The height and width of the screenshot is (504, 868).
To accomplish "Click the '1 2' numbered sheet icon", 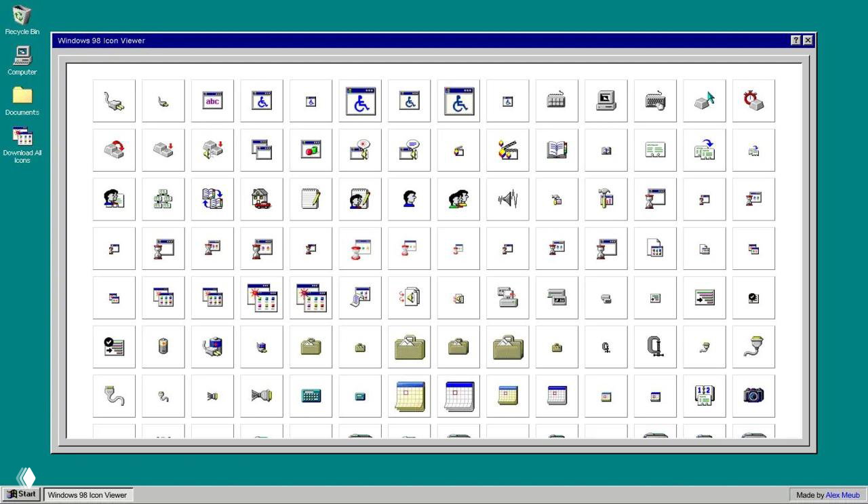I will tap(705, 396).
